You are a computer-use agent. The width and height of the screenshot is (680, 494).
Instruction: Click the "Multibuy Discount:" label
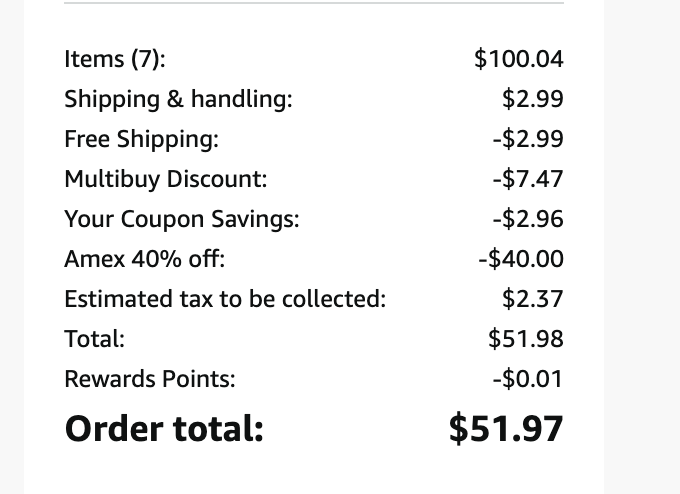pyautogui.click(x=166, y=179)
